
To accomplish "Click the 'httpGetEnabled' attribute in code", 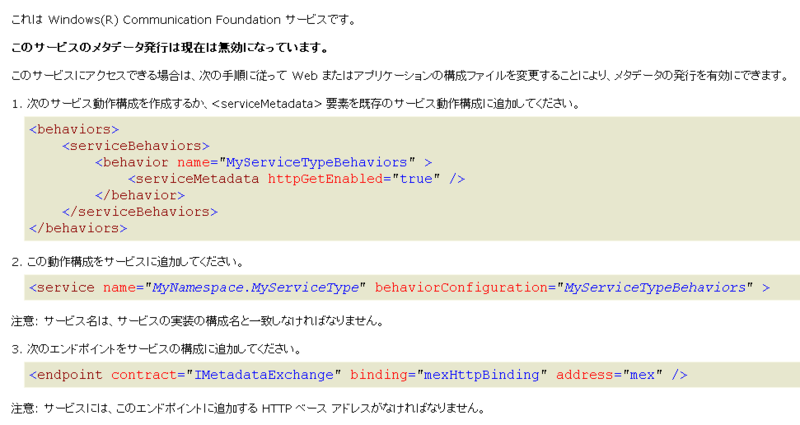I will (x=325, y=179).
